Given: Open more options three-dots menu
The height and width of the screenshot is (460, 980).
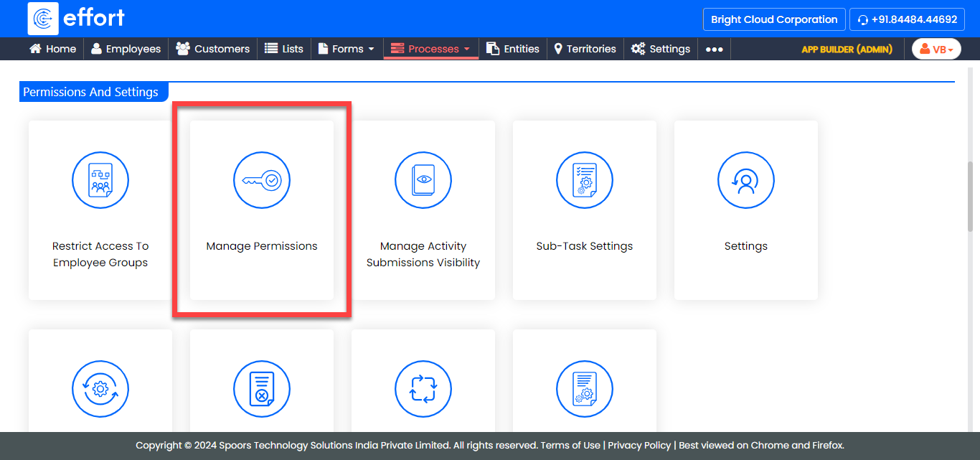Looking at the screenshot, I should pyautogui.click(x=714, y=49).
